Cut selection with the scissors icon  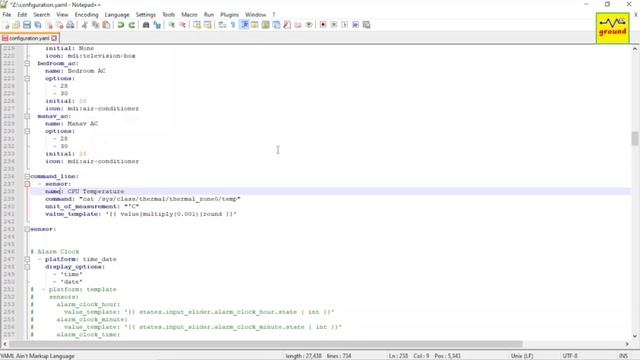pos(85,25)
